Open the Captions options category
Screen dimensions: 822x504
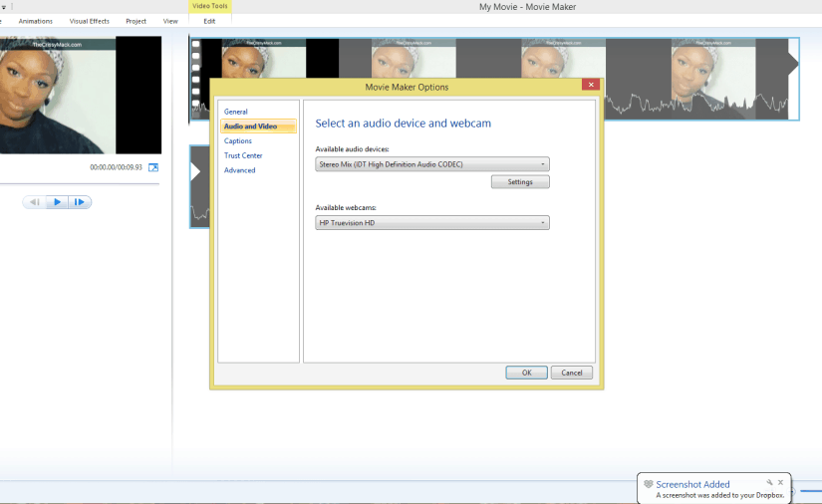(x=237, y=140)
